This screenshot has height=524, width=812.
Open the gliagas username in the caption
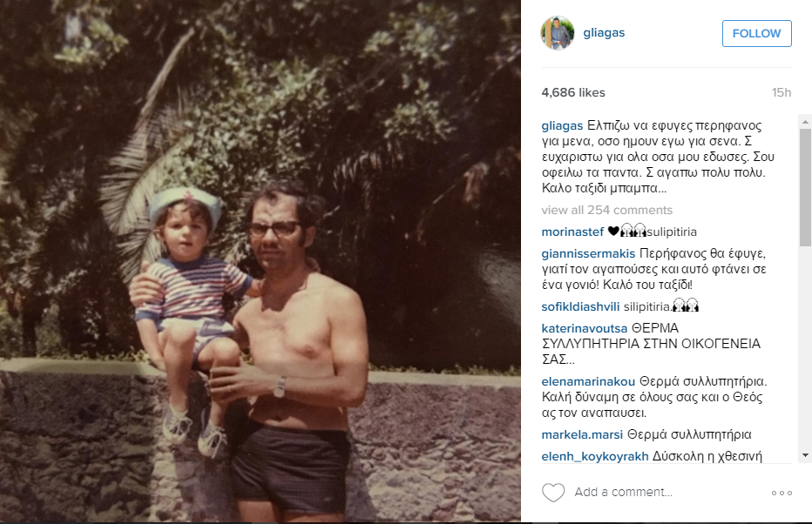pyautogui.click(x=562, y=125)
